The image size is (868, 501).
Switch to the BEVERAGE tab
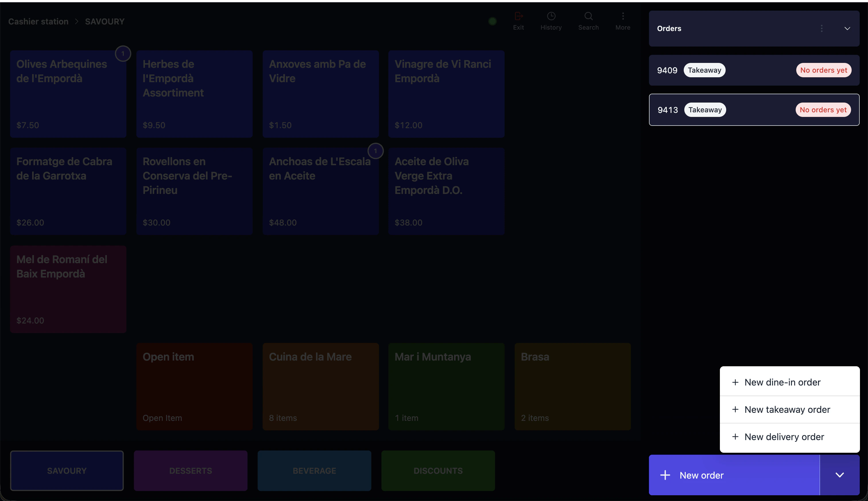click(314, 470)
